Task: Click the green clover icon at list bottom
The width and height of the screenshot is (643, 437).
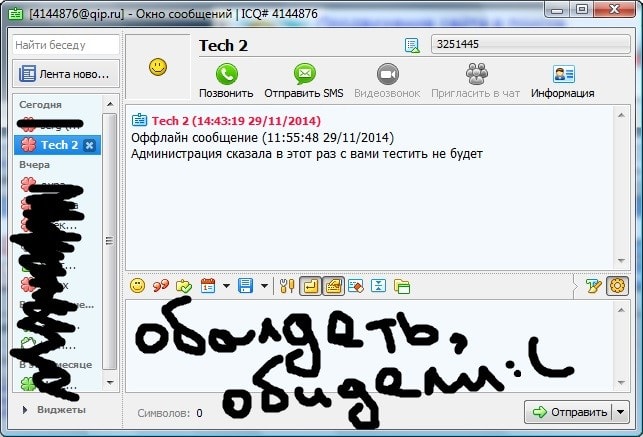Action: tap(28, 384)
